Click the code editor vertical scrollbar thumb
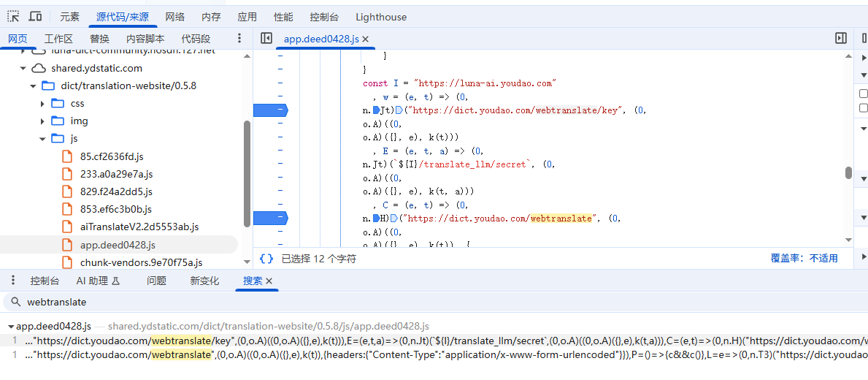This screenshot has width=868, height=380. [848, 173]
